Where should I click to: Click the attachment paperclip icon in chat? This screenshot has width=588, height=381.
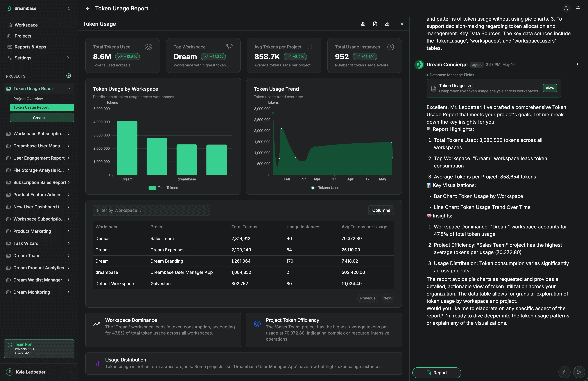(x=565, y=372)
